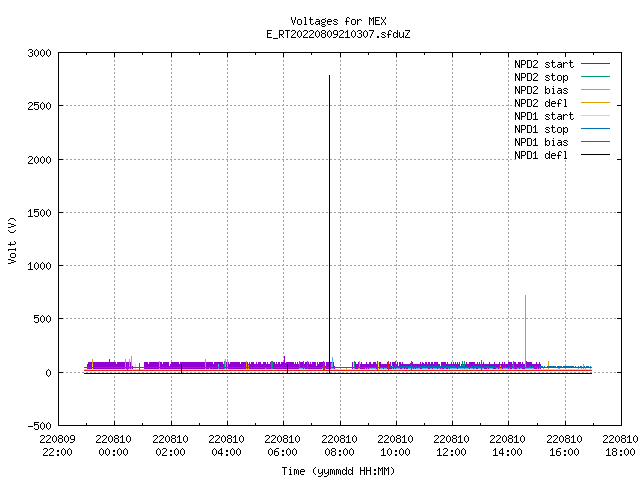Viewport: 640px width, 480px height.
Task: Click the 2500 y-axis tick label
Action: pyautogui.click(x=40, y=106)
